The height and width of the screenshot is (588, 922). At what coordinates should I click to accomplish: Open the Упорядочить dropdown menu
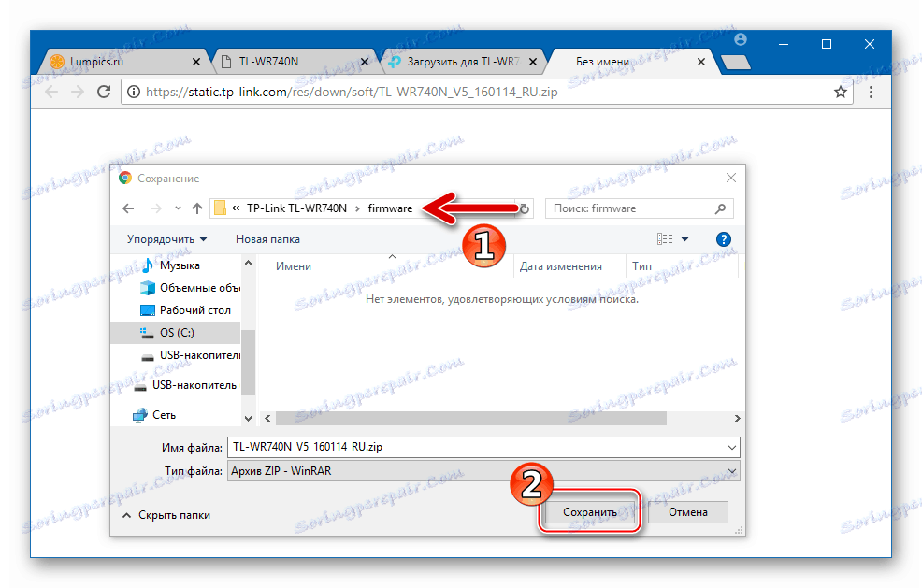coord(167,239)
